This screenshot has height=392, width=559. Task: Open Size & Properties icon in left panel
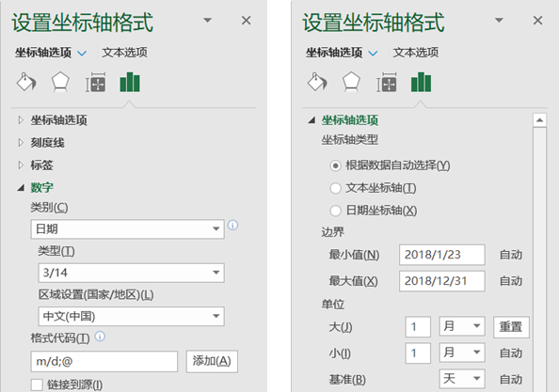tap(95, 82)
